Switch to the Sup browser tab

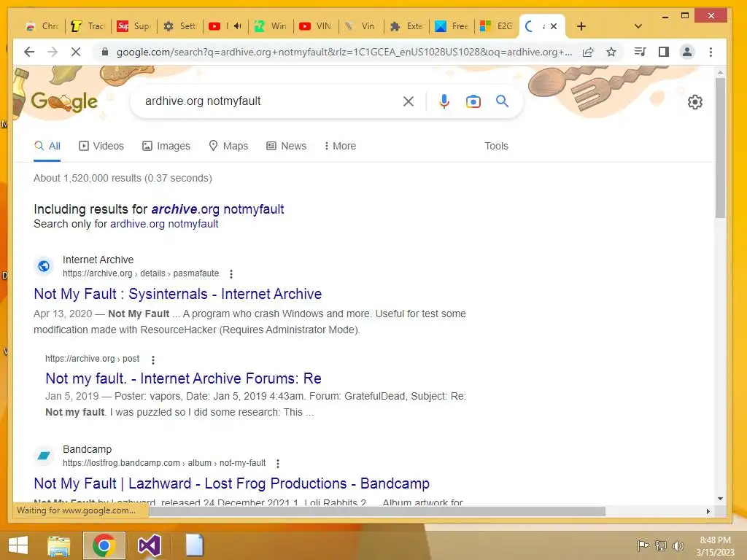click(134, 26)
